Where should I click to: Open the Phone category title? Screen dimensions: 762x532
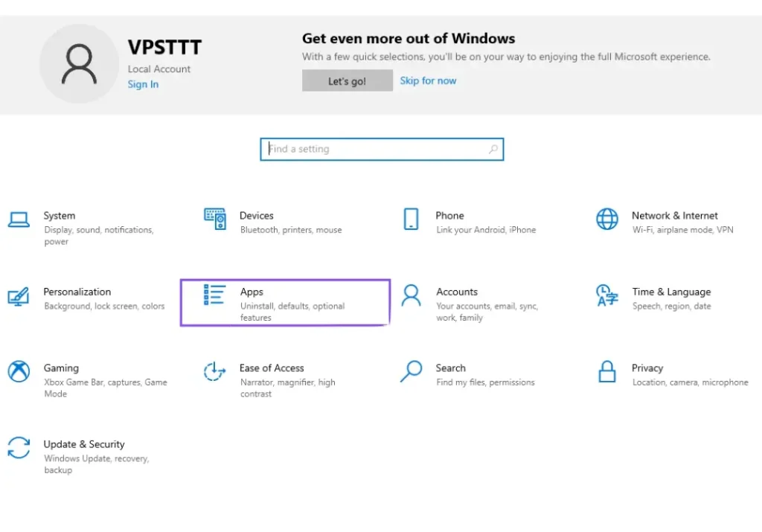point(449,216)
